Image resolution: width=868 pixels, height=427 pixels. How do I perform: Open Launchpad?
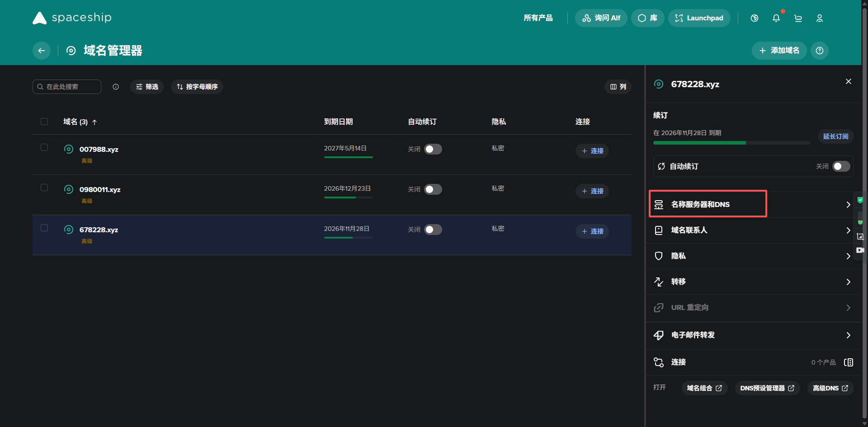699,18
